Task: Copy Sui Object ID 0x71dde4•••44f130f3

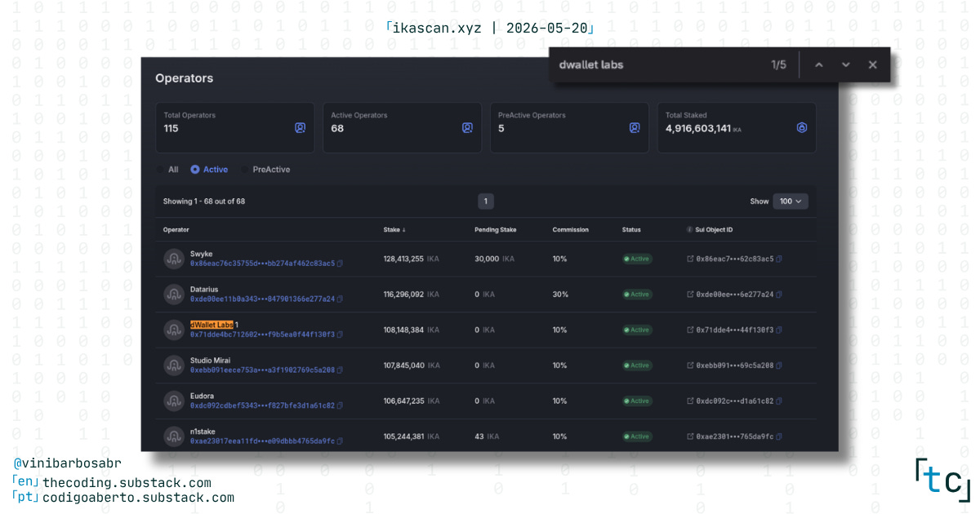Action: click(x=779, y=330)
